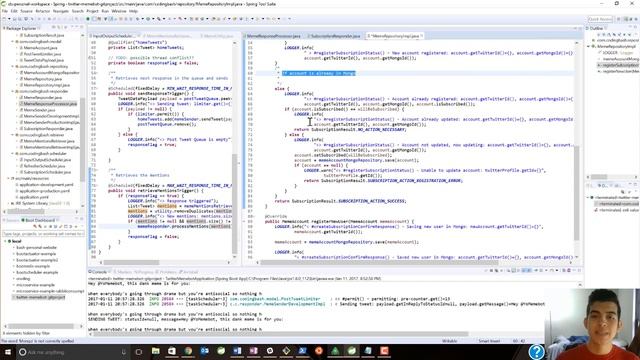Select LOGGER field in Outline
Screen dimensions: 640x360
tap(616, 53)
